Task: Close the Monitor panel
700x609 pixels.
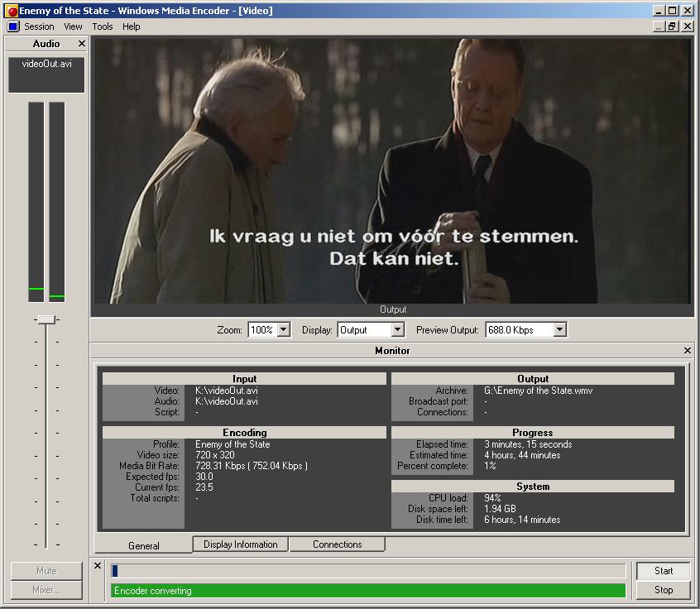Action: pos(688,351)
